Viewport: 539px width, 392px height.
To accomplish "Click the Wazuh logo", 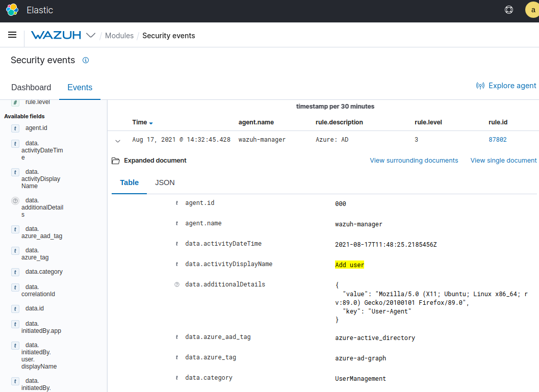I will pos(57,35).
